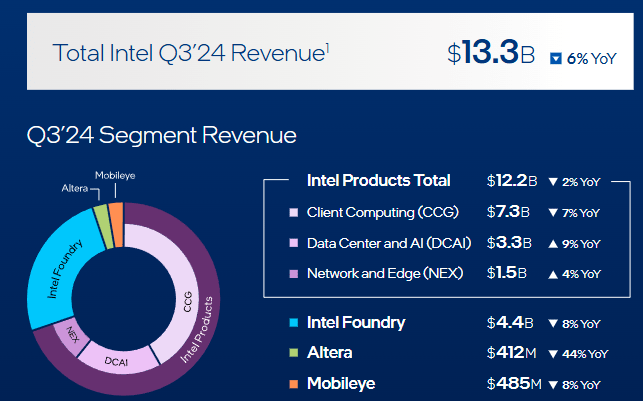
Task: Click the up triangle next to 4% YoY
Action: pos(553,273)
